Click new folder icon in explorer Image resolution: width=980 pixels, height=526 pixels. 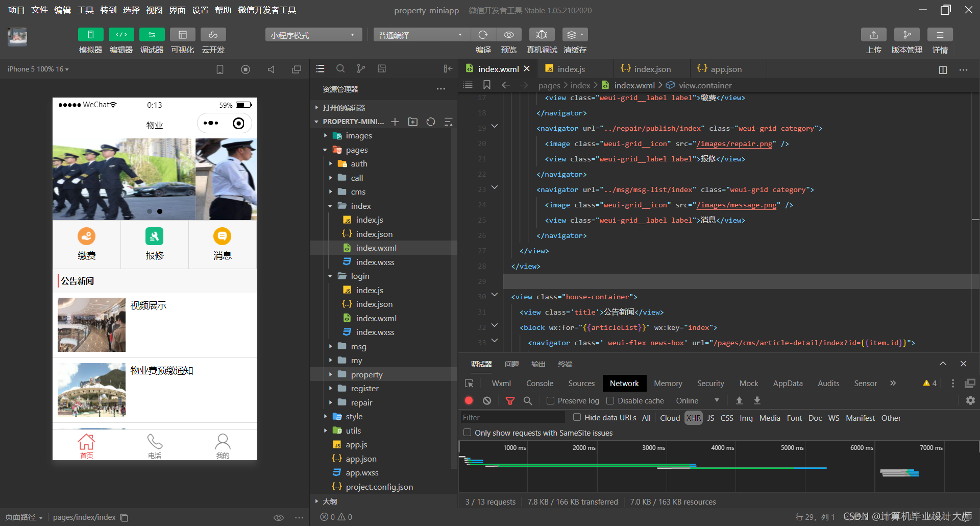coord(413,122)
